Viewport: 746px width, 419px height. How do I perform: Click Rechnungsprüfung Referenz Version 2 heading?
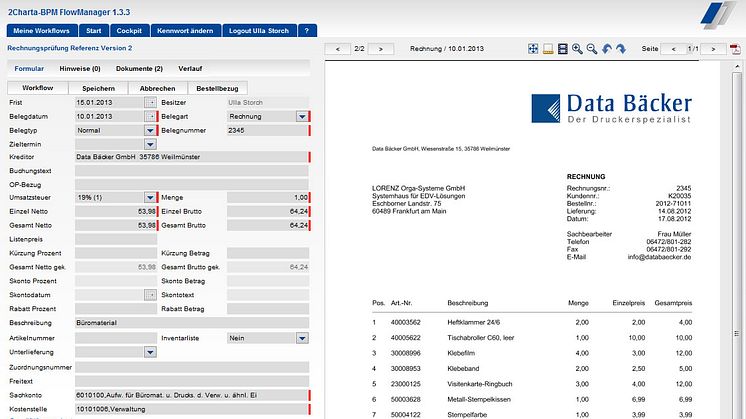[69, 48]
